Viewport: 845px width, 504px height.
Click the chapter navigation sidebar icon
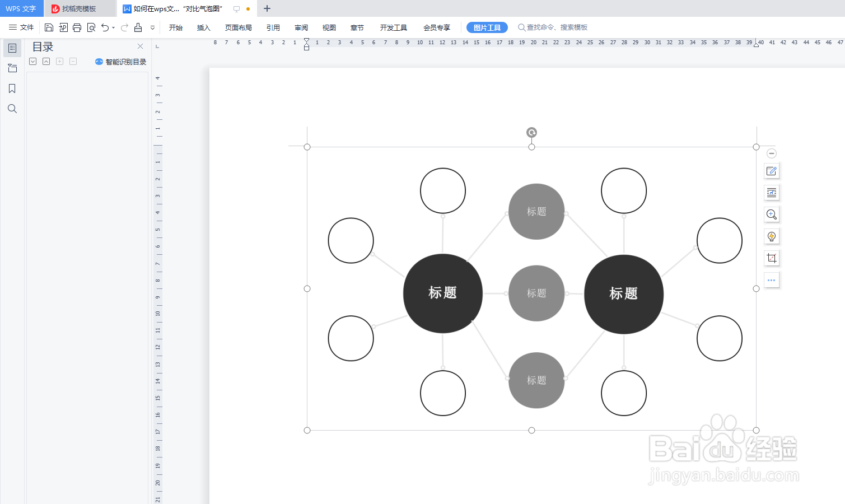coord(12,68)
